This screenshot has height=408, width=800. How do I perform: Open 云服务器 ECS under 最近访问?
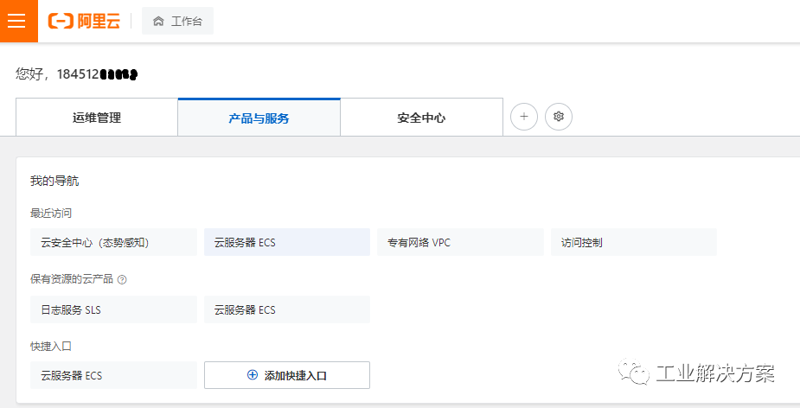(x=287, y=242)
